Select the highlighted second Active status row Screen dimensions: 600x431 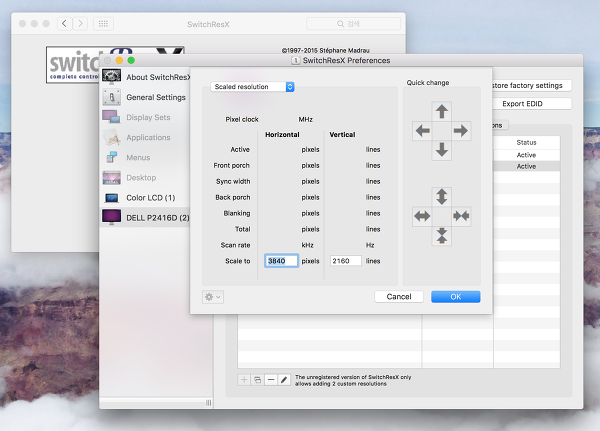pyautogui.click(x=527, y=167)
